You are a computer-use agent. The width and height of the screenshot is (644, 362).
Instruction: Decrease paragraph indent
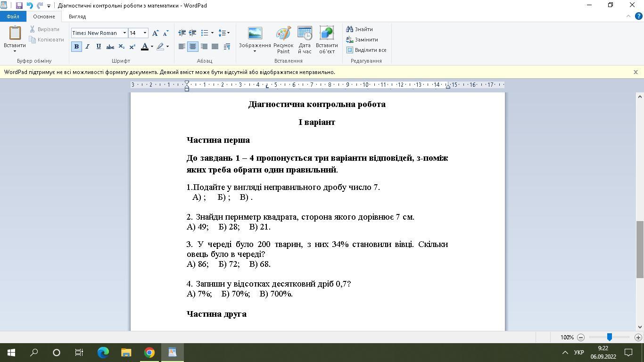coord(182,33)
